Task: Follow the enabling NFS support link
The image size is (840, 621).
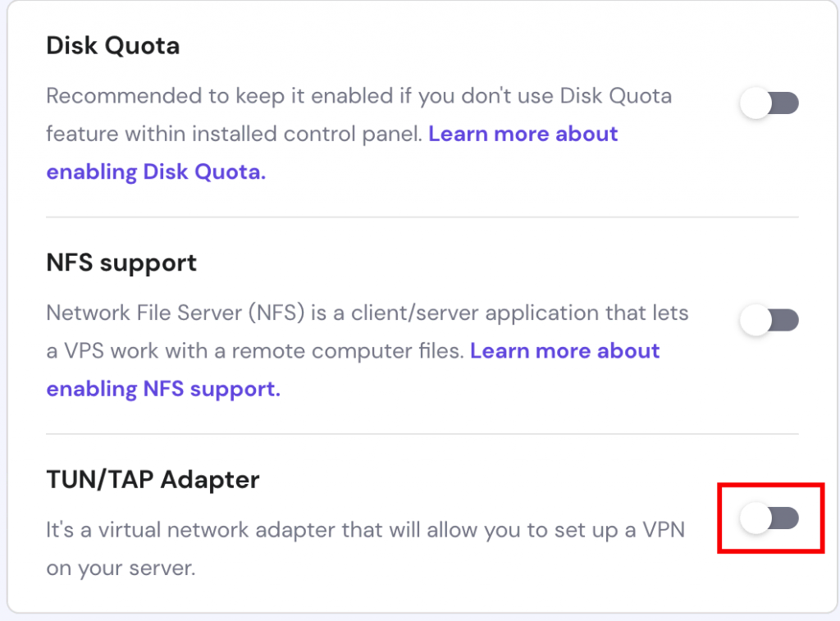Action: (163, 389)
